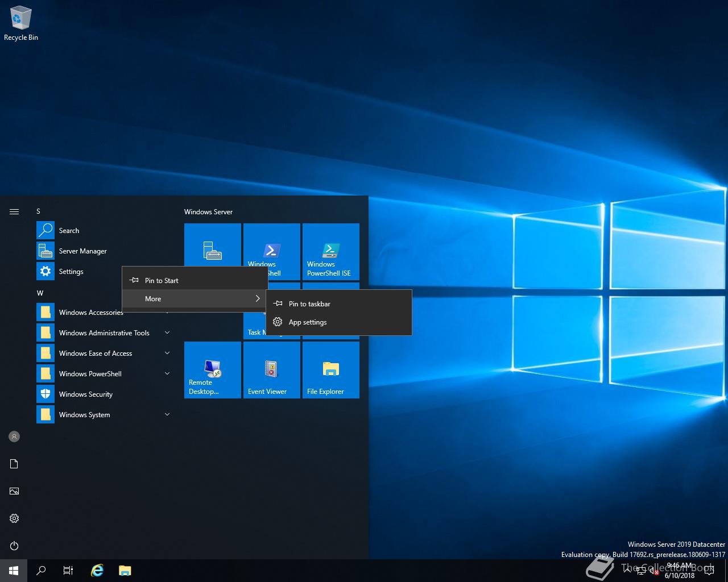Click the W letter header in app list

tap(39, 293)
